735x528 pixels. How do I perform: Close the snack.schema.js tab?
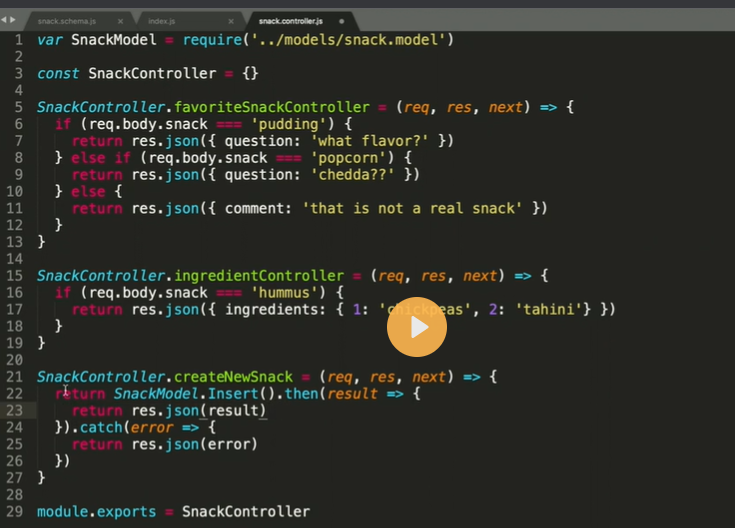point(120,20)
